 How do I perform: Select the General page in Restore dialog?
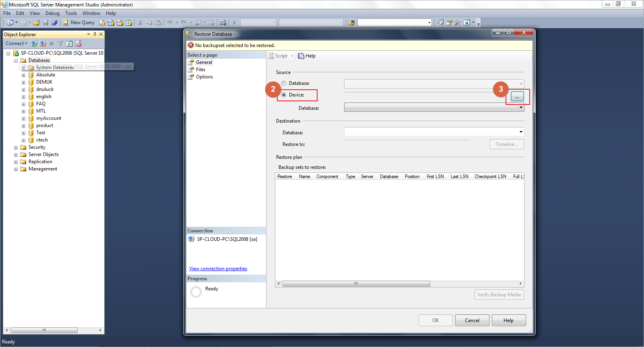204,62
